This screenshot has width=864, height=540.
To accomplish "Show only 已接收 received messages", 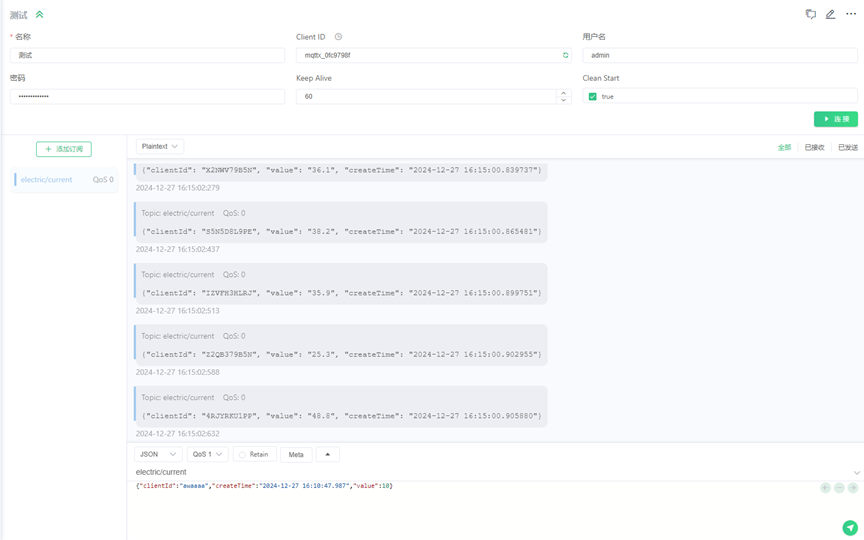I will click(x=814, y=147).
